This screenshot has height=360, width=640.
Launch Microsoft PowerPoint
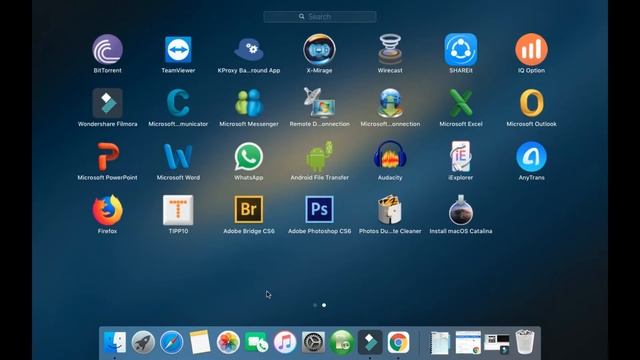[107, 156]
